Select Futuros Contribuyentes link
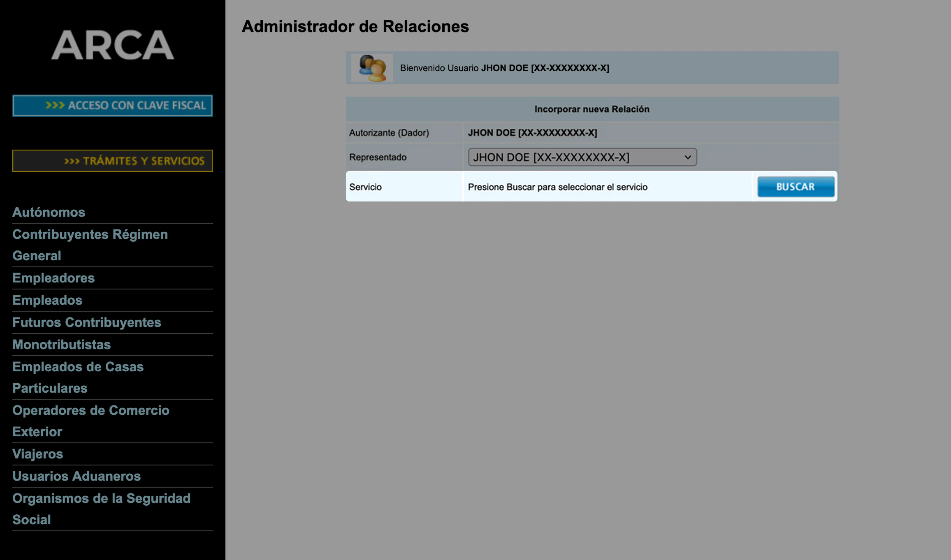Image resolution: width=951 pixels, height=560 pixels. tap(86, 322)
